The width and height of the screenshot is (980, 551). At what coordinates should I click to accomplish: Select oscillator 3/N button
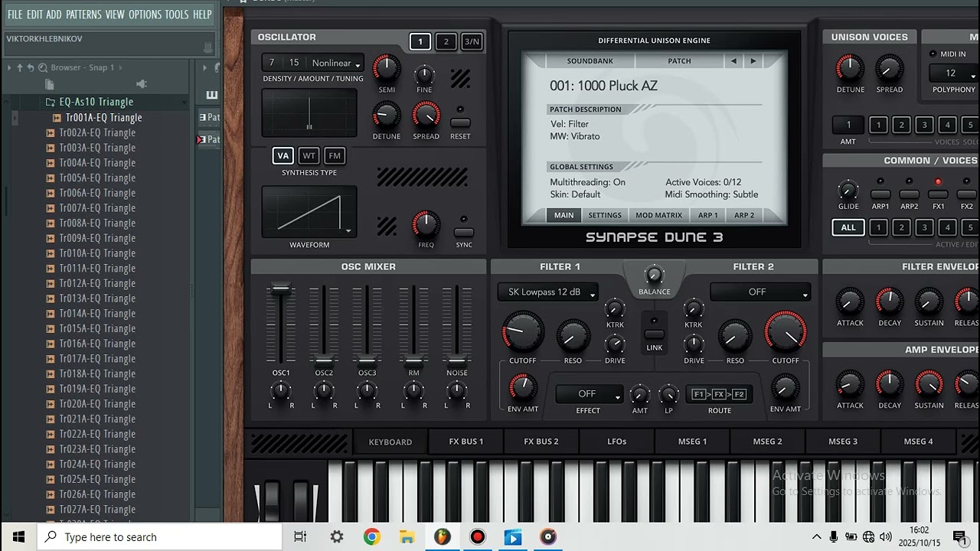click(x=472, y=42)
